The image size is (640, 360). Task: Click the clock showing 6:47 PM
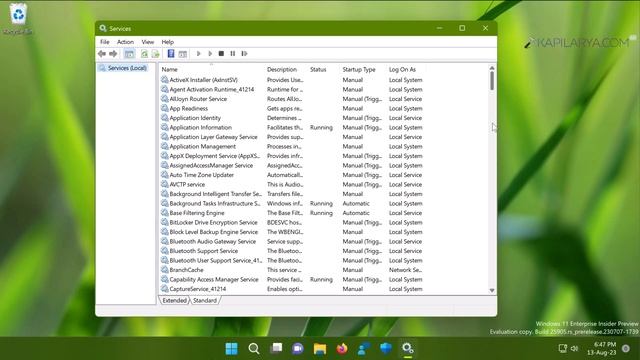[x=604, y=344]
